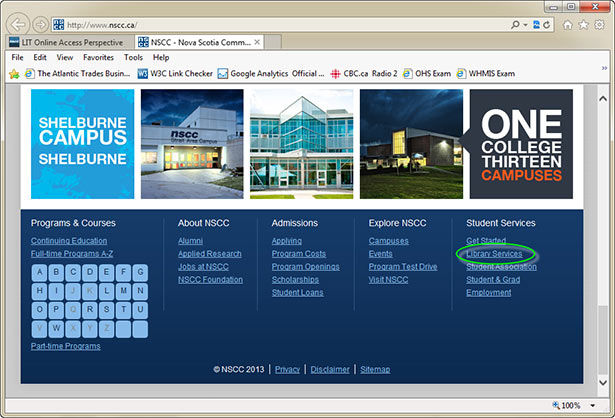
Task: Switch to LIT Online Access Perspective tab
Action: pos(70,43)
